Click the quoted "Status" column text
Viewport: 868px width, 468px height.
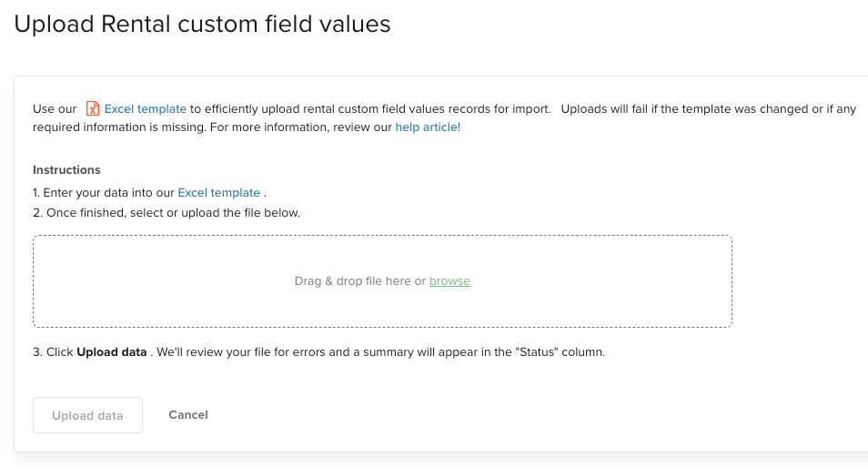tap(537, 352)
